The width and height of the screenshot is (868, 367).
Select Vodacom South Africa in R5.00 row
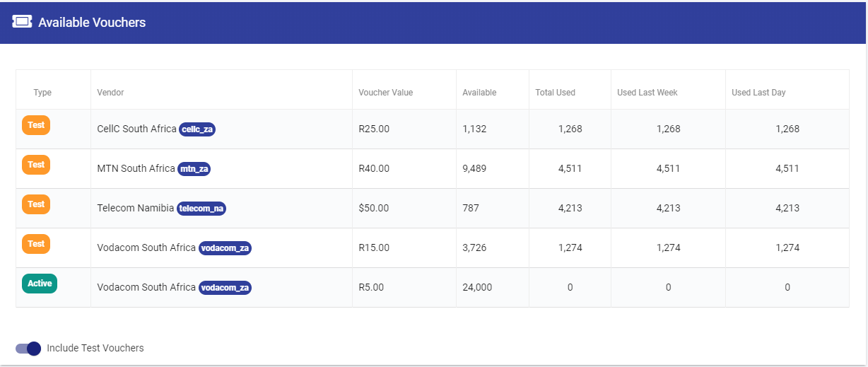click(x=146, y=287)
